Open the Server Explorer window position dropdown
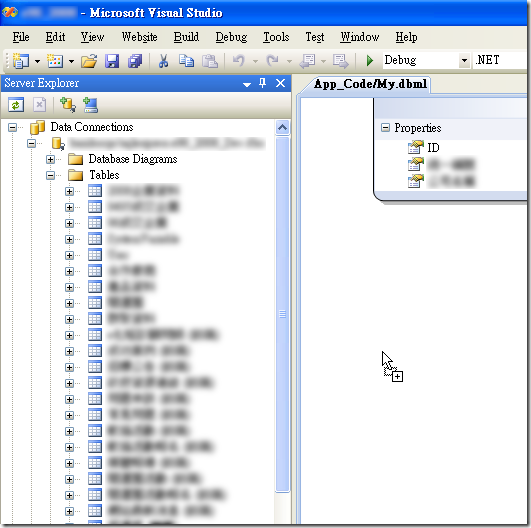 tap(247, 85)
